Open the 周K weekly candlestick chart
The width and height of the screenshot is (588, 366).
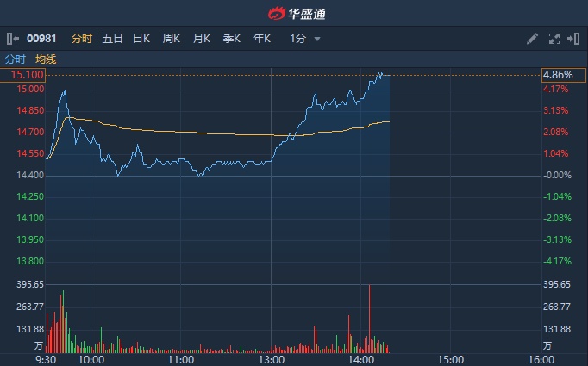click(171, 39)
